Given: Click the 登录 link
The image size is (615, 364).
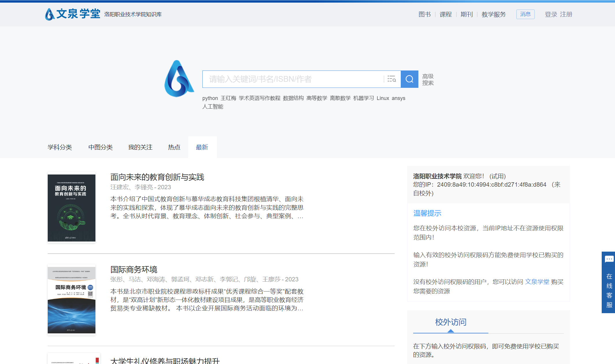Looking at the screenshot, I should pos(551,14).
